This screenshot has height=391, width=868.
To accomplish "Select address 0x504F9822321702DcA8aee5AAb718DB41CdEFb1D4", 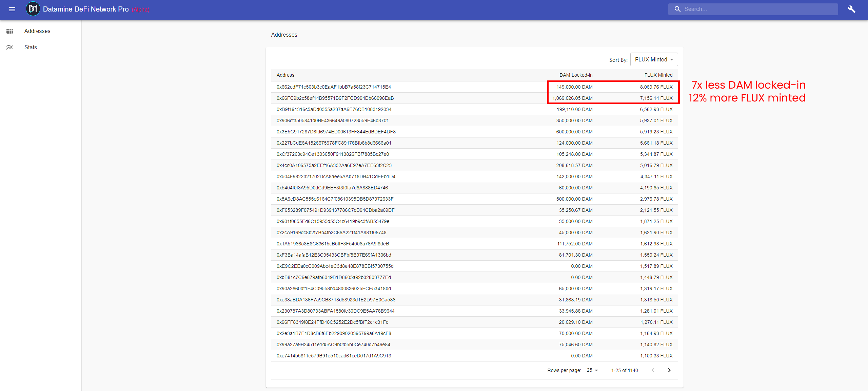I will pos(336,176).
